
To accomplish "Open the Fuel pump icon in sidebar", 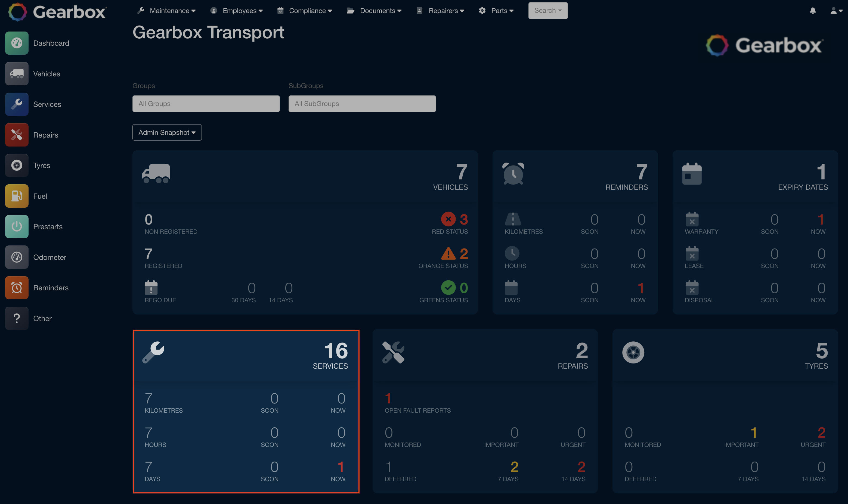I will (17, 196).
